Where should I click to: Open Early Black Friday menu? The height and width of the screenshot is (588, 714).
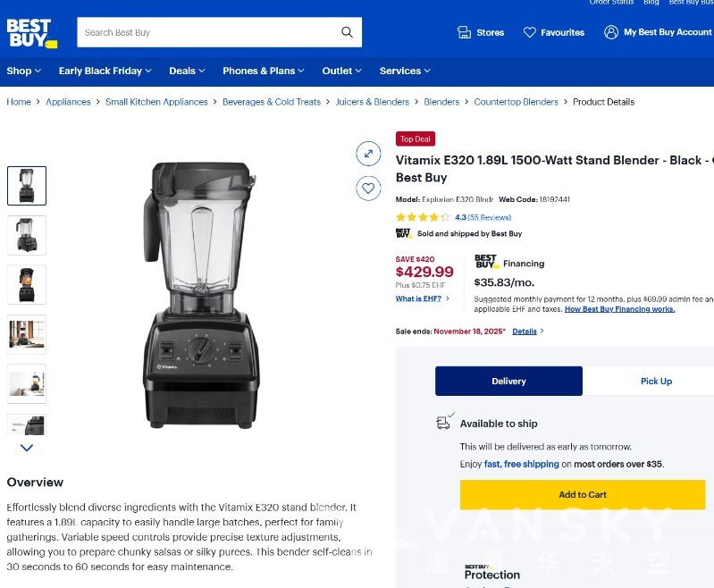[105, 71]
